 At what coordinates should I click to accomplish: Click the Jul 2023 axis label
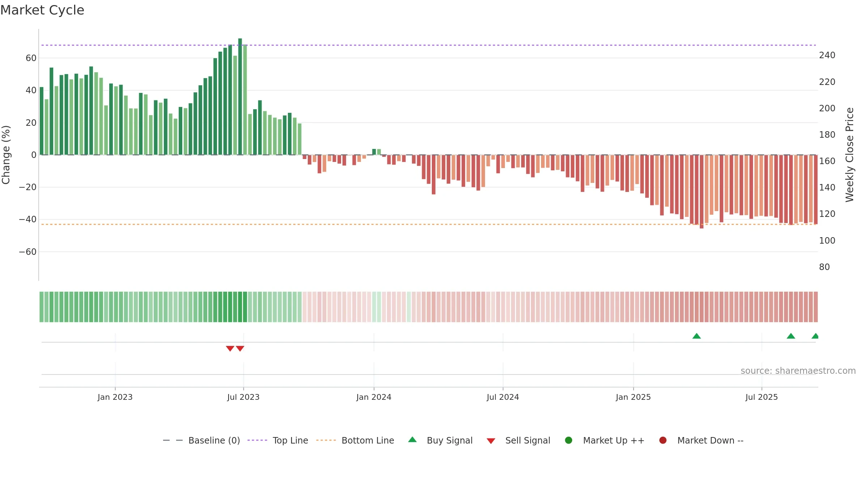[x=243, y=397]
